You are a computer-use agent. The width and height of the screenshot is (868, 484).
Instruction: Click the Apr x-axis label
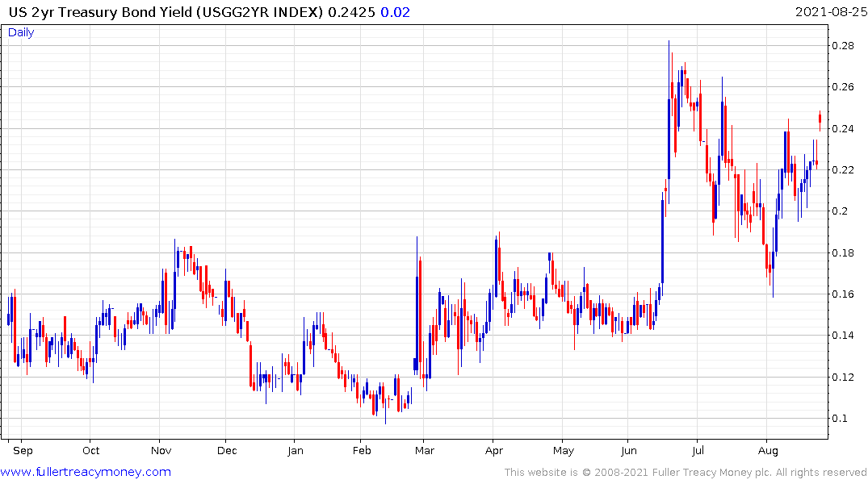(494, 451)
